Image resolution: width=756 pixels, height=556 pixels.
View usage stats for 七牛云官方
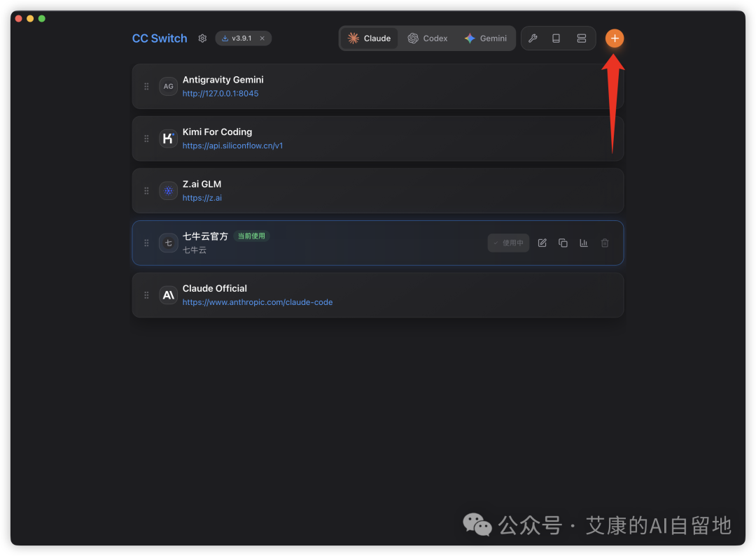[584, 243]
